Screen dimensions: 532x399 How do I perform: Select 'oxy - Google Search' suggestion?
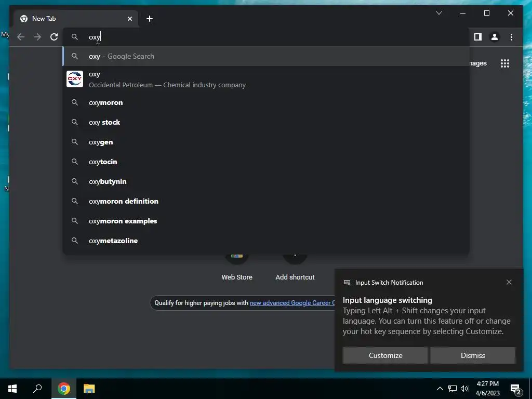click(x=267, y=56)
